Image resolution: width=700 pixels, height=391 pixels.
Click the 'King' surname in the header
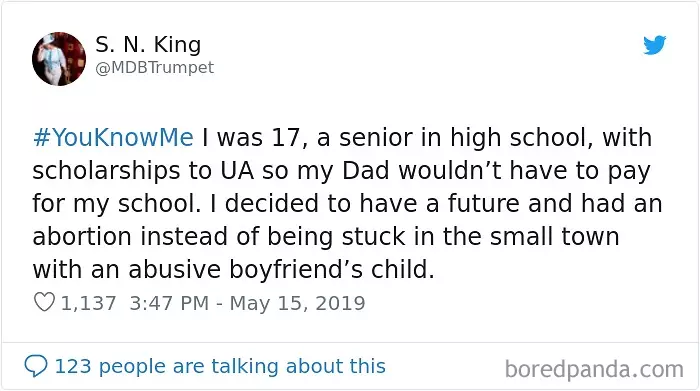point(178,45)
